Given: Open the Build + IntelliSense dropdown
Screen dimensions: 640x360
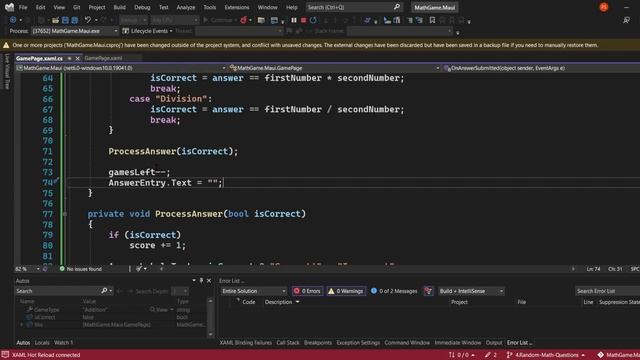Looking at the screenshot, I should (471, 291).
